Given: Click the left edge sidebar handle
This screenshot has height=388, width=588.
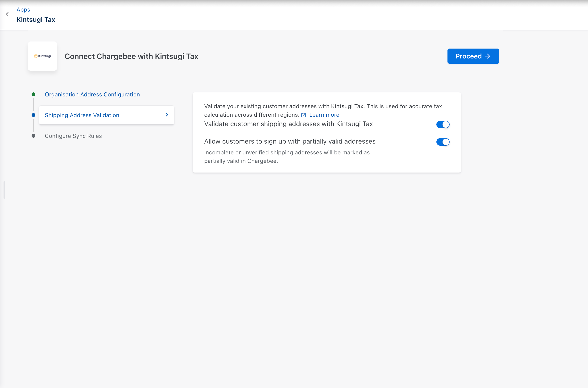Looking at the screenshot, I should pyautogui.click(x=4, y=190).
